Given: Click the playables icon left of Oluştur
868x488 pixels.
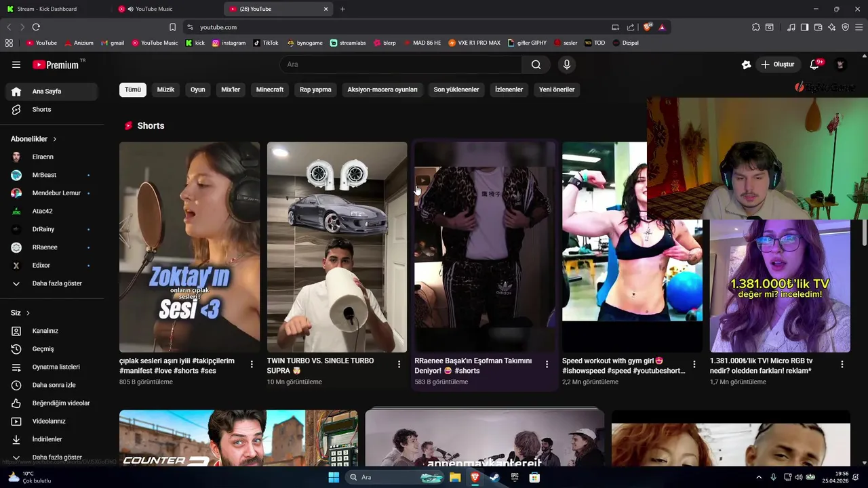Looking at the screenshot, I should click(746, 64).
